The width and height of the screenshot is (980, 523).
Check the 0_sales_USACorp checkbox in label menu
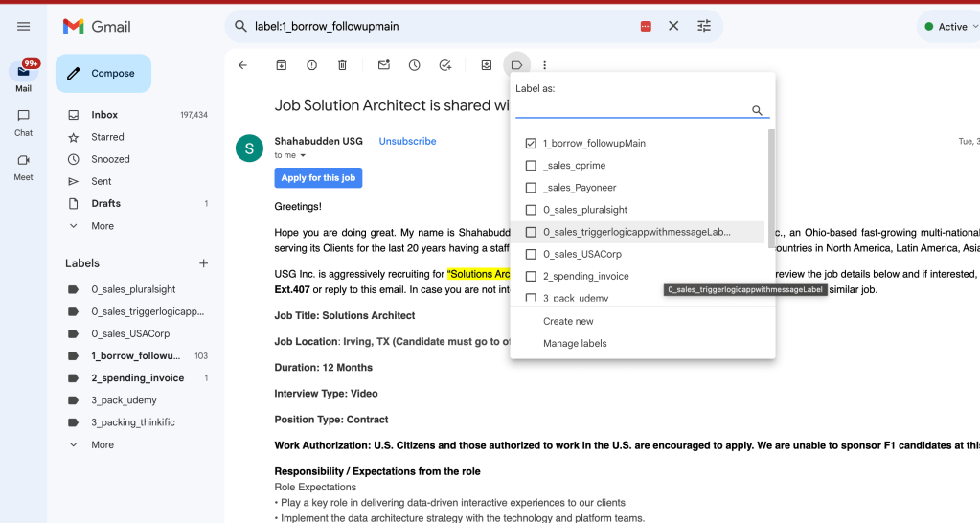coord(531,254)
